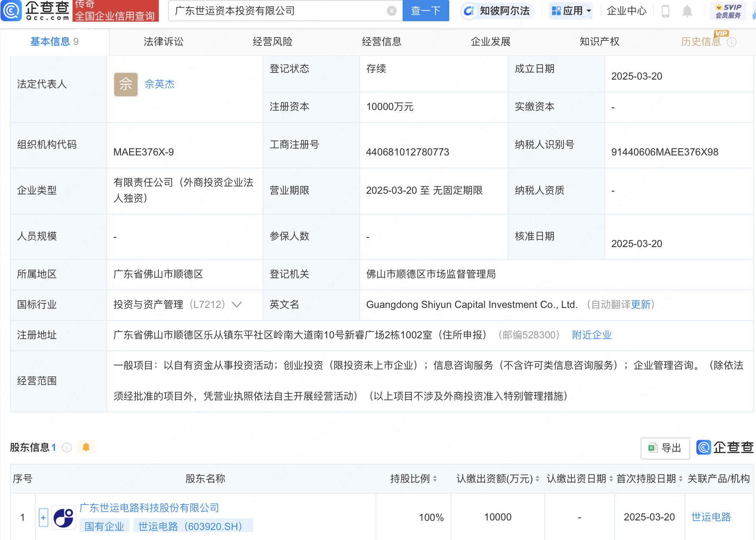
Task: Click registered capital 10000万元 value
Action: 390,107
